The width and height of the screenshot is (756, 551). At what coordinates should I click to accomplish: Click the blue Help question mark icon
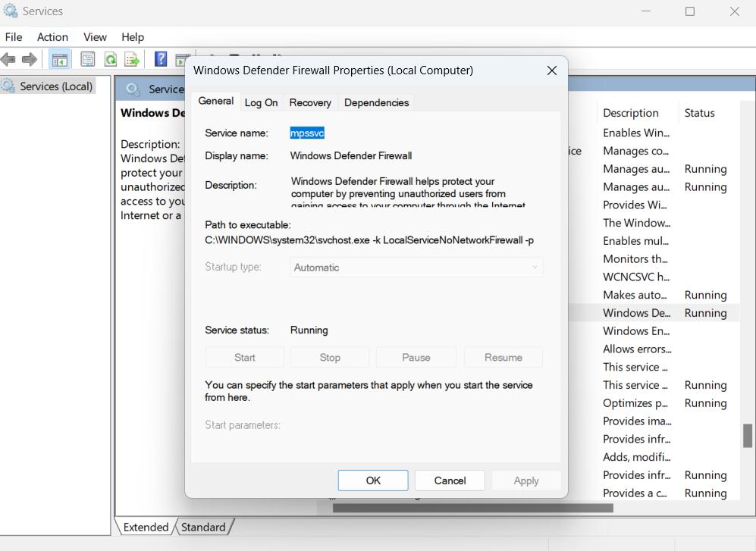tap(161, 59)
